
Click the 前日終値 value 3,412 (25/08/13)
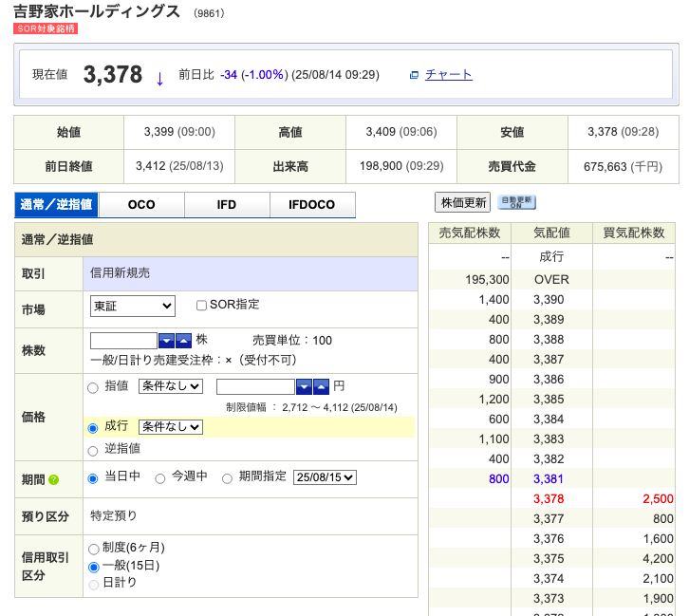[179, 166]
